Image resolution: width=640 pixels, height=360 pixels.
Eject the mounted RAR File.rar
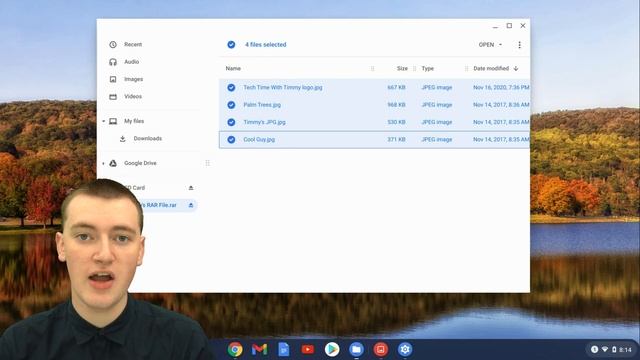pos(191,205)
